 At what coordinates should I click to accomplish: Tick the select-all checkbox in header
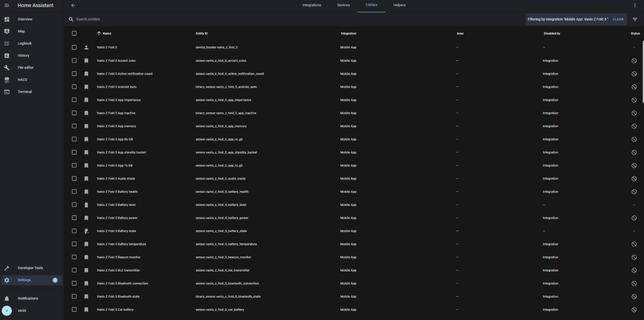click(x=74, y=34)
